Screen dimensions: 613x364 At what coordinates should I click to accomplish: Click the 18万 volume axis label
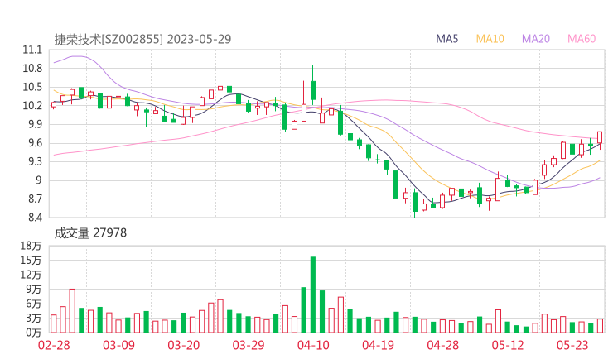pyautogui.click(x=31, y=246)
